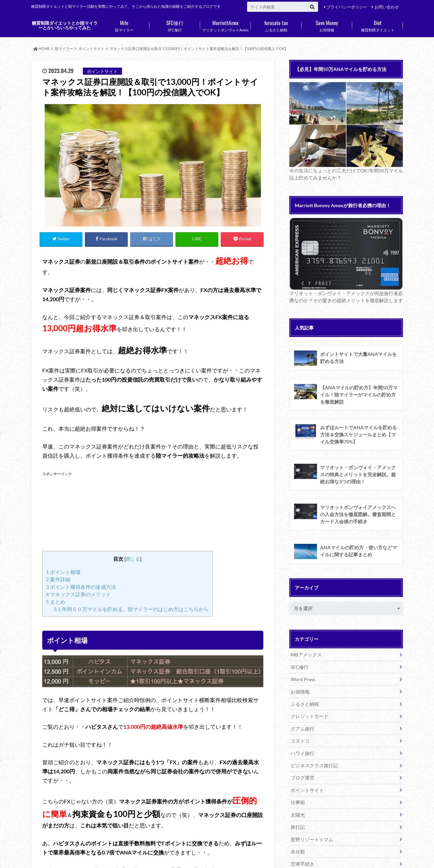Screen dimensions: 434x868
Task: Open the Marriott Bonvoy Amex card image
Action: coord(346,254)
